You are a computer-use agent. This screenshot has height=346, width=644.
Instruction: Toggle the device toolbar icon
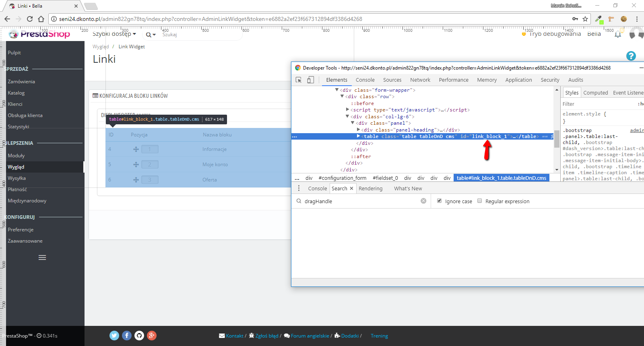(x=310, y=80)
